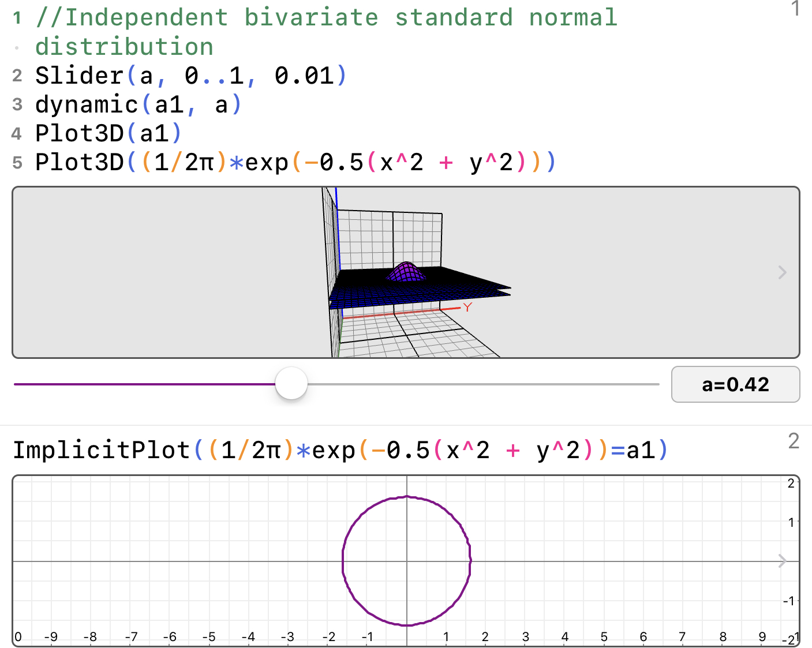The image size is (812, 648).
Task: Select the cell number 1 marker
Action: [x=795, y=9]
